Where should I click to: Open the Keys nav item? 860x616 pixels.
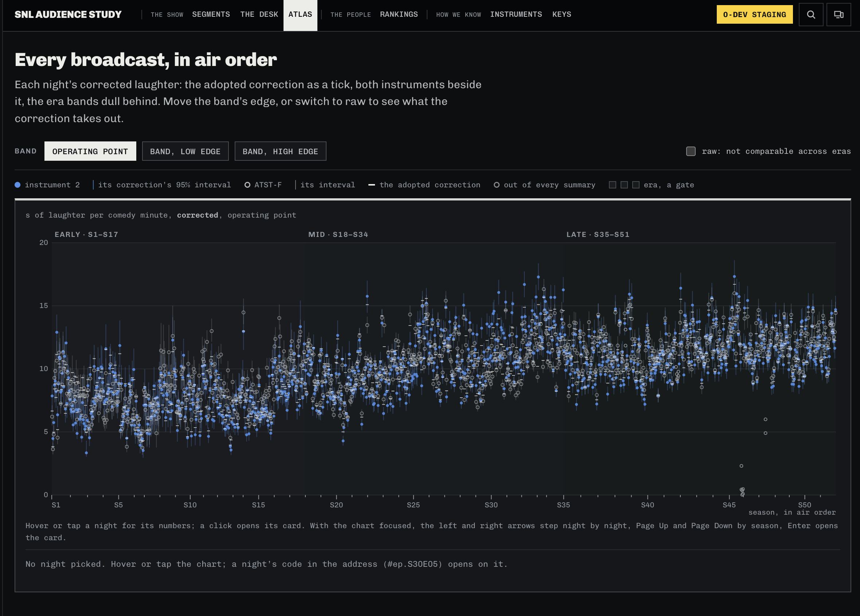[562, 15]
